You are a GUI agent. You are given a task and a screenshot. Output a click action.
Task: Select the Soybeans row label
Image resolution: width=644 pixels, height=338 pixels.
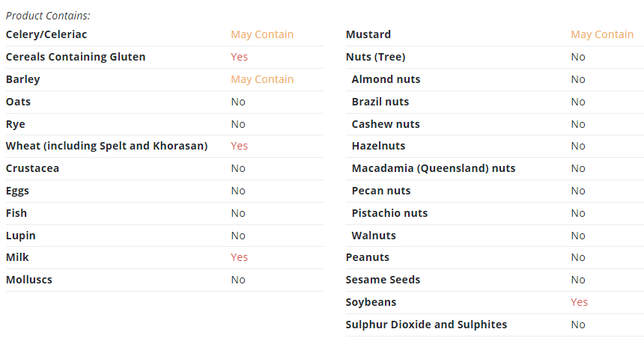tap(371, 302)
